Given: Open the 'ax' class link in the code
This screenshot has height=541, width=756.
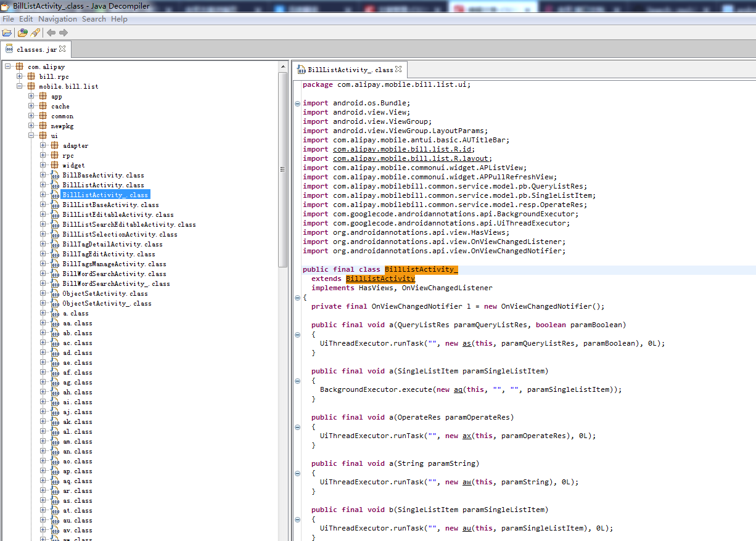Looking at the screenshot, I should [467, 436].
